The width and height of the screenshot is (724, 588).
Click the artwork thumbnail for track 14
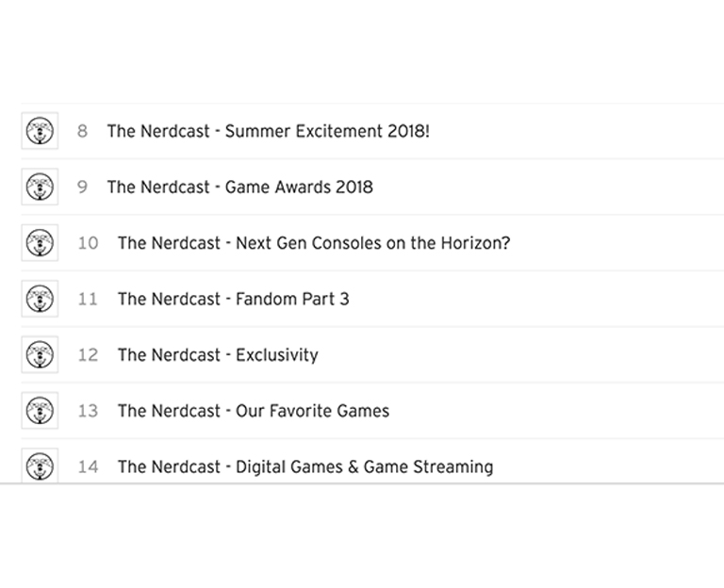click(40, 465)
